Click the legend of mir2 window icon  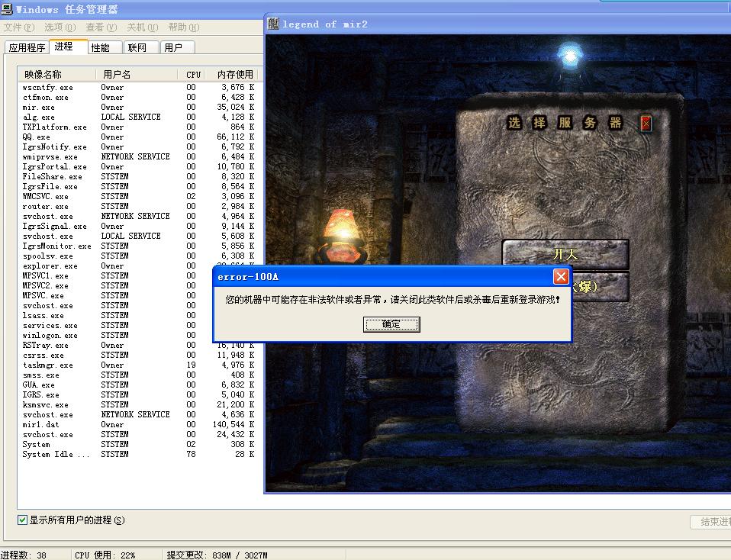(274, 24)
